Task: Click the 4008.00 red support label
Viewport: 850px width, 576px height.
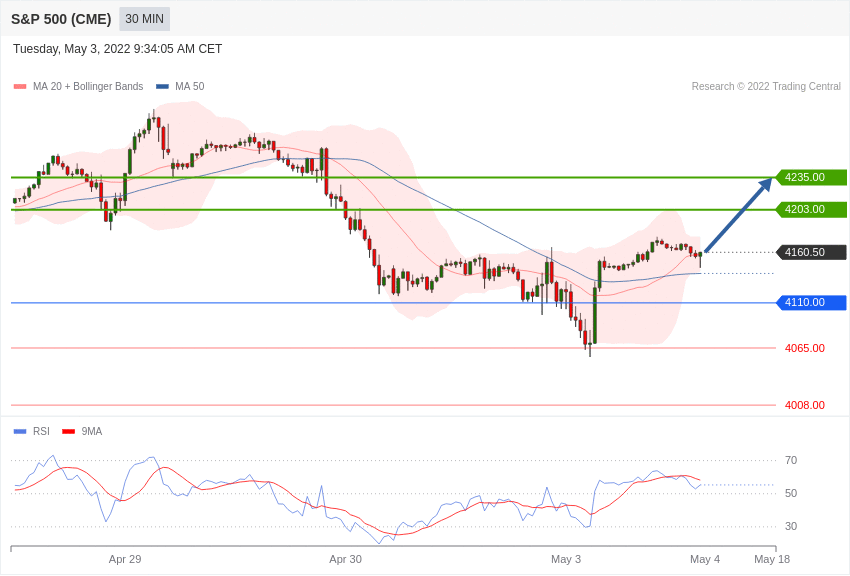Action: [804, 405]
